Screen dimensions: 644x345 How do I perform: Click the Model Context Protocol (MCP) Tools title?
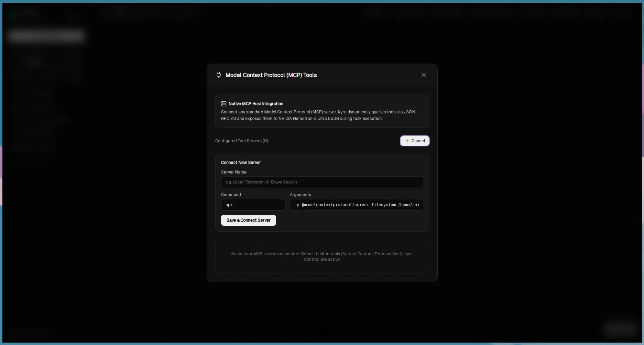click(x=271, y=75)
